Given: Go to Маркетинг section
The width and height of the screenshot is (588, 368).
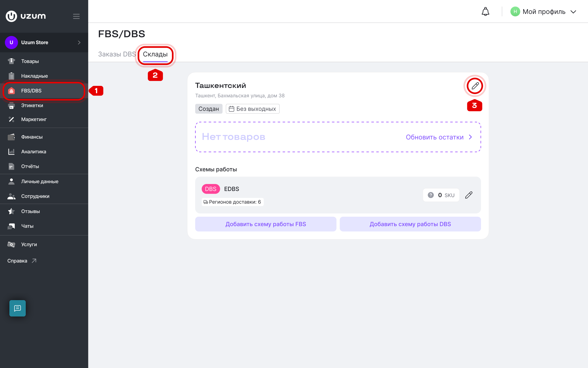Looking at the screenshot, I should [44, 119].
